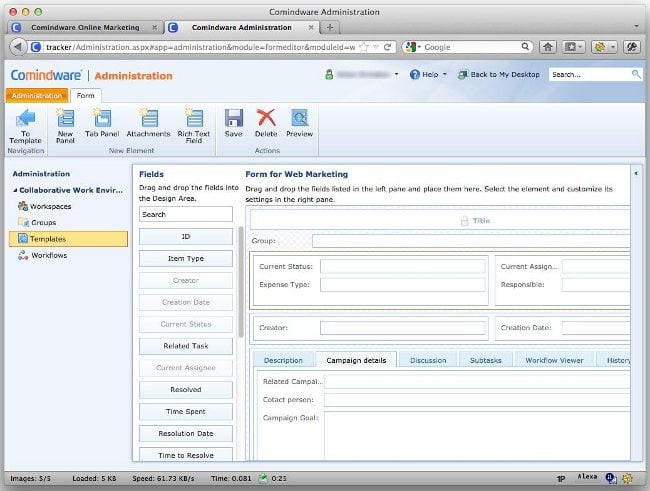Click the Contact person input field
Viewport: 650px width, 491px height.
tap(477, 400)
